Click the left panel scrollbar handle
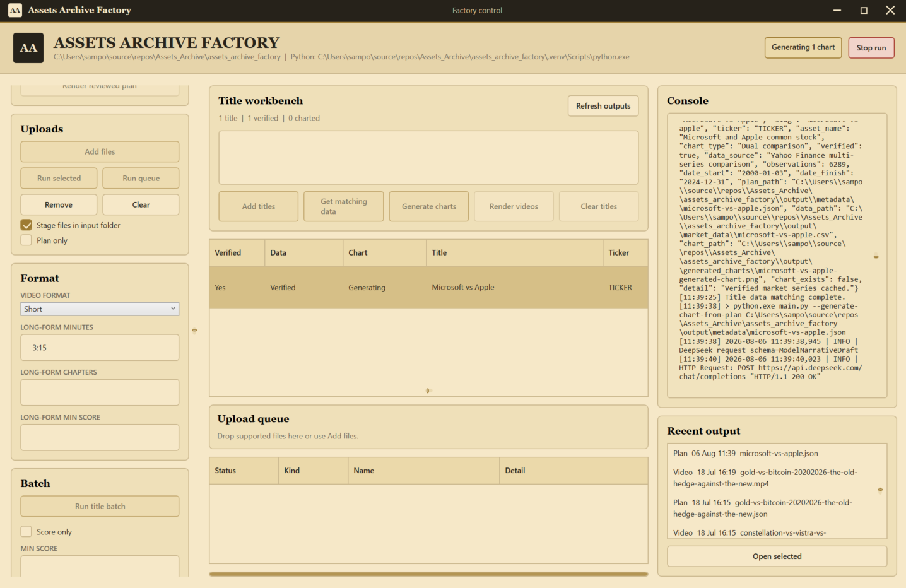The height and width of the screenshot is (588, 906). point(194,330)
